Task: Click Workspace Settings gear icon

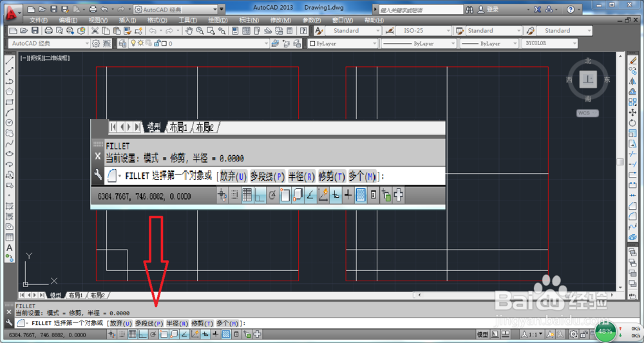Action: 96,43
